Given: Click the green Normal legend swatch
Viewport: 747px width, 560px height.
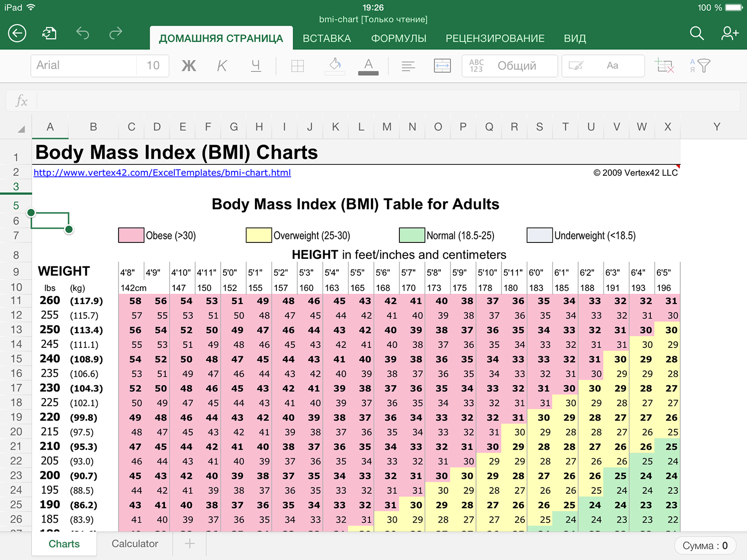Looking at the screenshot, I should click(x=412, y=235).
